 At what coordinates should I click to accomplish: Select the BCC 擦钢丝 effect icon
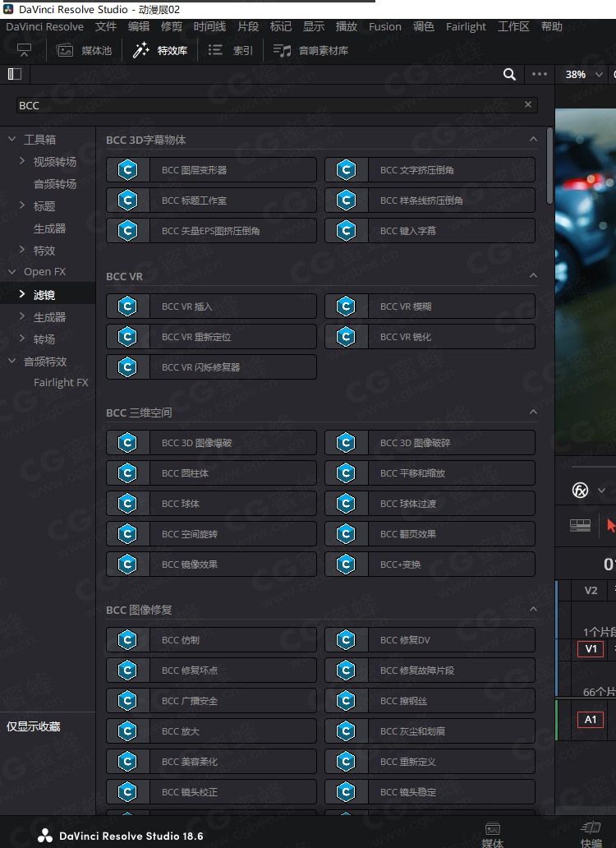click(346, 700)
